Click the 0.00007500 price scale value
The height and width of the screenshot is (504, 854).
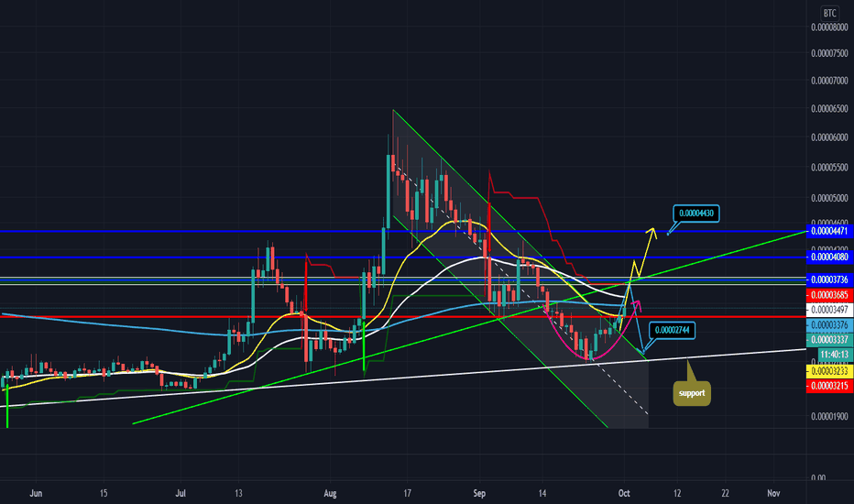click(x=829, y=53)
